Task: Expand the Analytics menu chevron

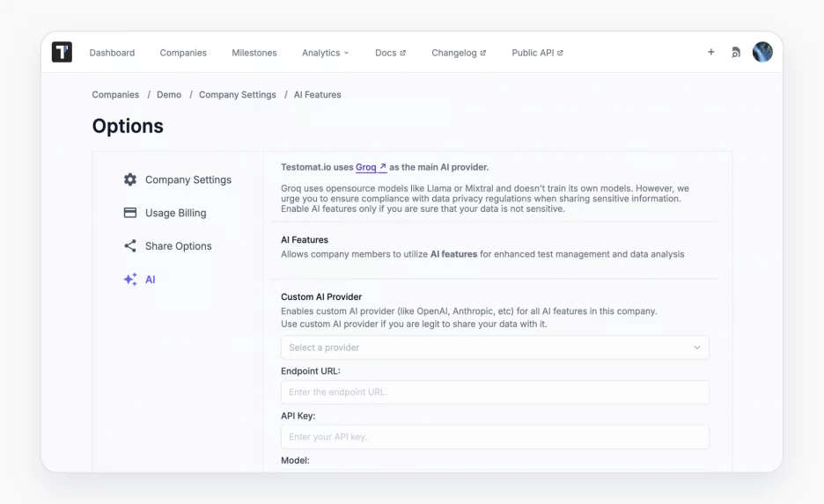Action: (346, 53)
